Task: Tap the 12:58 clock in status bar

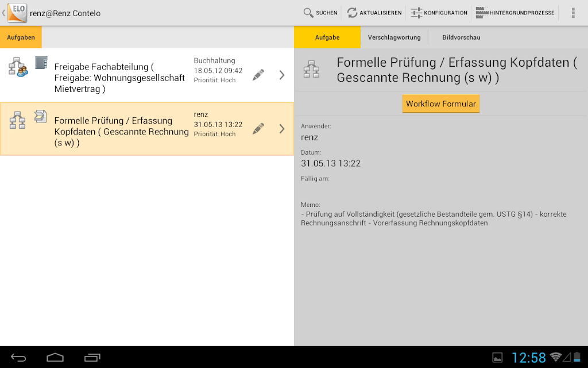Action: click(x=529, y=358)
